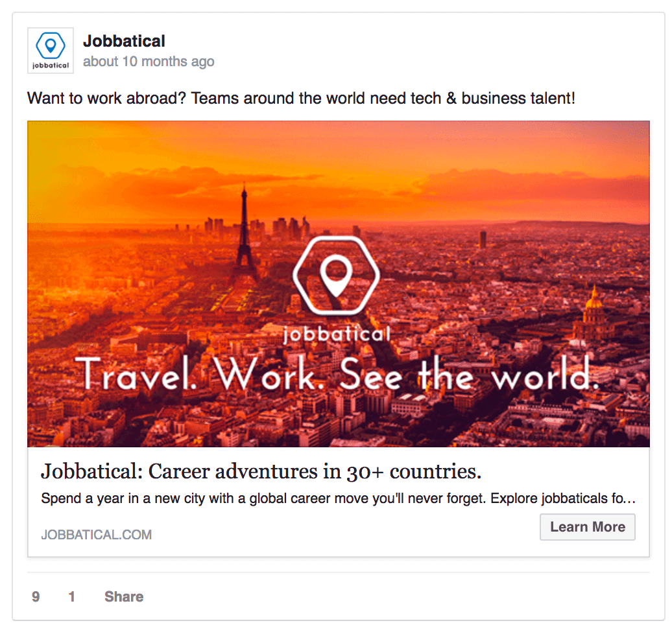Click the 'about 10 months ago' timestamp

pos(149,61)
